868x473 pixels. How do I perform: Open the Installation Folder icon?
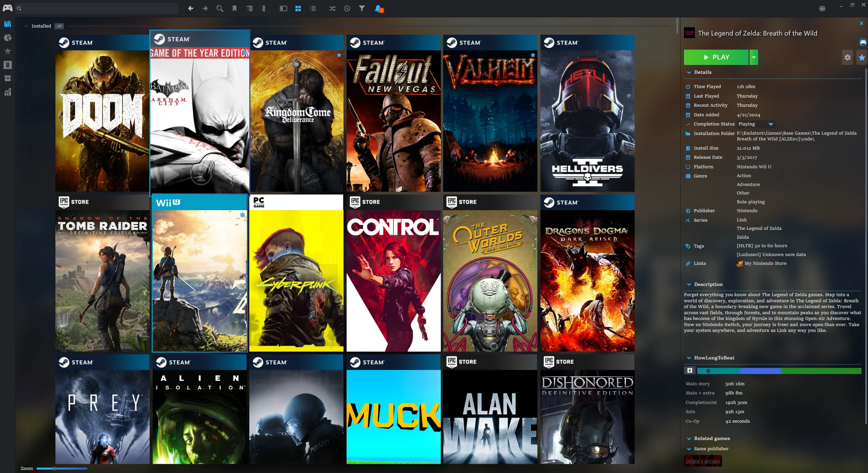pyautogui.click(x=688, y=134)
